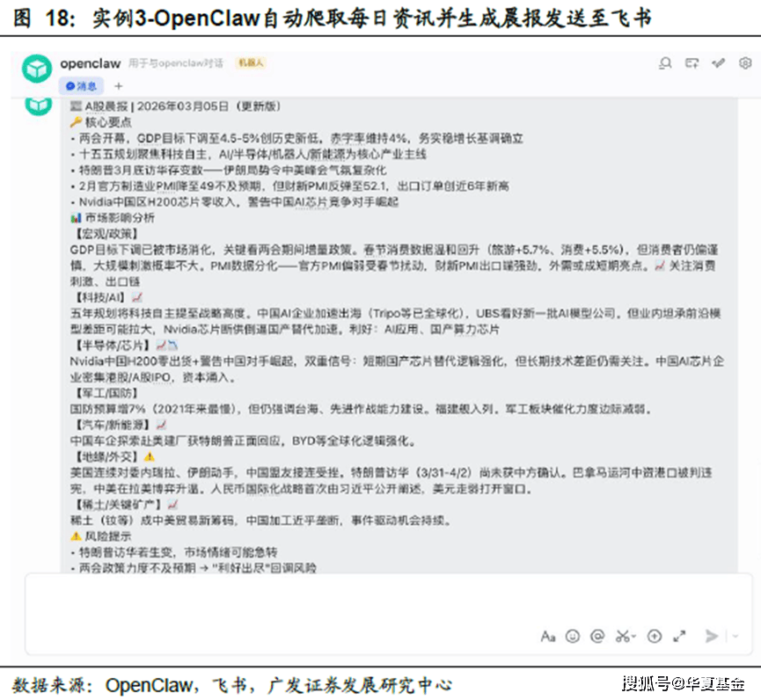The image size is (761, 700).
Task: Click the green openclaw cube avatar in header
Action: point(36,63)
